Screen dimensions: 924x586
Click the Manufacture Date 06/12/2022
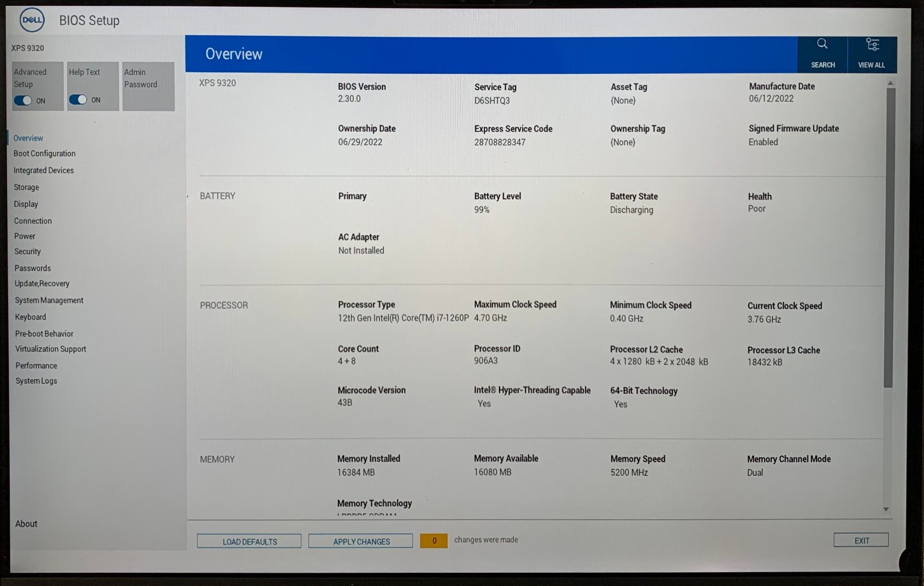coord(771,99)
